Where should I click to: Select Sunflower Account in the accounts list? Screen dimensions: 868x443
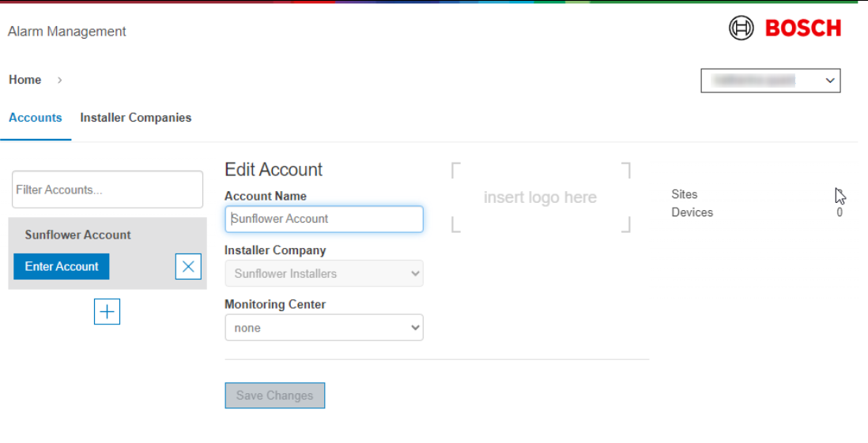coord(77,235)
